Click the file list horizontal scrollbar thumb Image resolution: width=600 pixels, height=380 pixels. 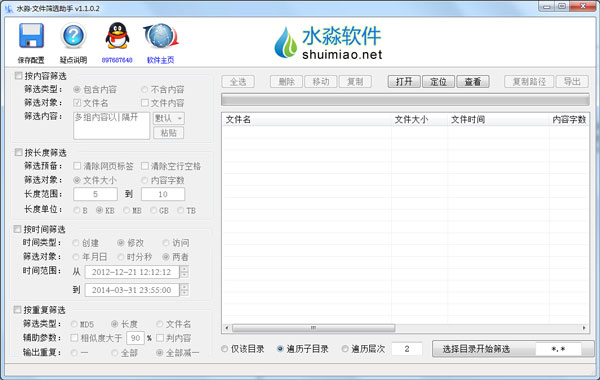313,328
